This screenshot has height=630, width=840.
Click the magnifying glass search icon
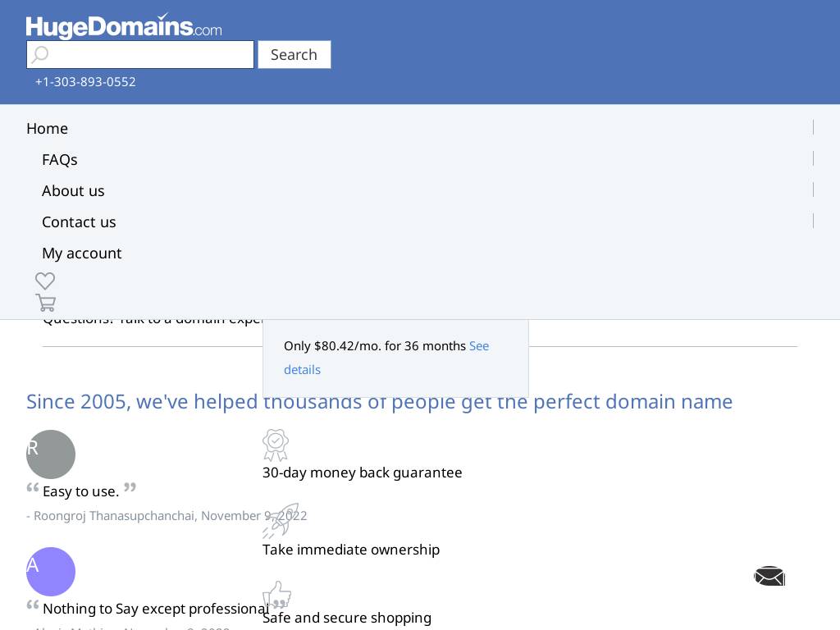coord(40,55)
